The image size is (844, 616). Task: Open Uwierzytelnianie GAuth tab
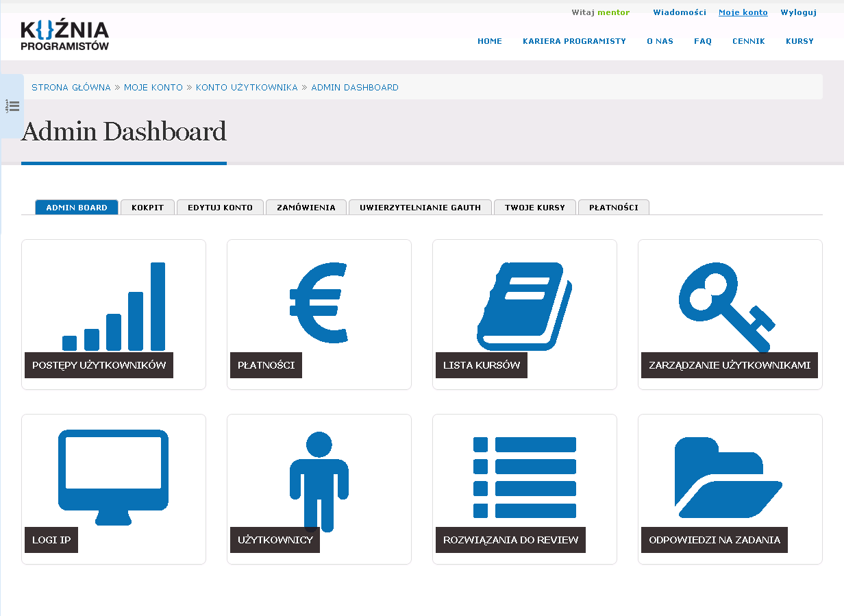pos(420,208)
